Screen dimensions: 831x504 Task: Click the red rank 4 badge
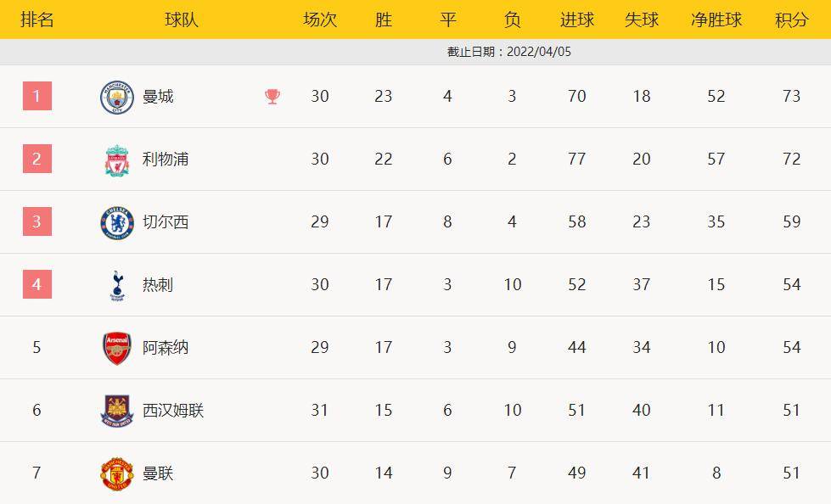(x=37, y=284)
